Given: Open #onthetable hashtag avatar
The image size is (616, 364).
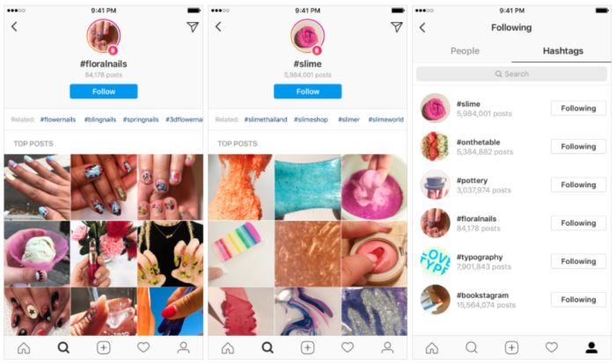Looking at the screenshot, I should [435, 147].
